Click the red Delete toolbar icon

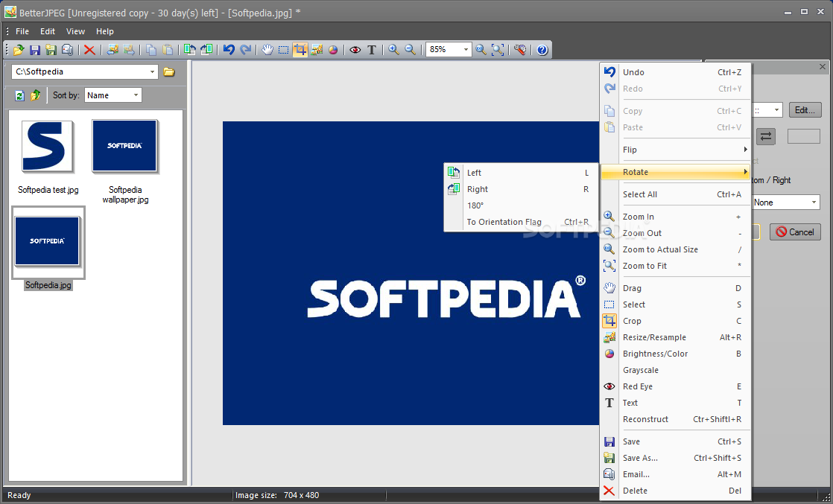point(89,50)
